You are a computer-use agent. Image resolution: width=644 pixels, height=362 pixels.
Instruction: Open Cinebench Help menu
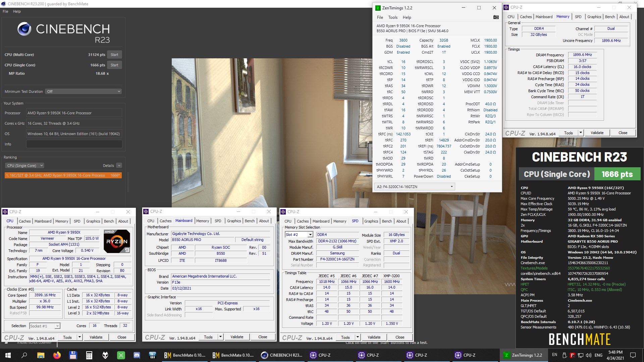click(x=17, y=11)
